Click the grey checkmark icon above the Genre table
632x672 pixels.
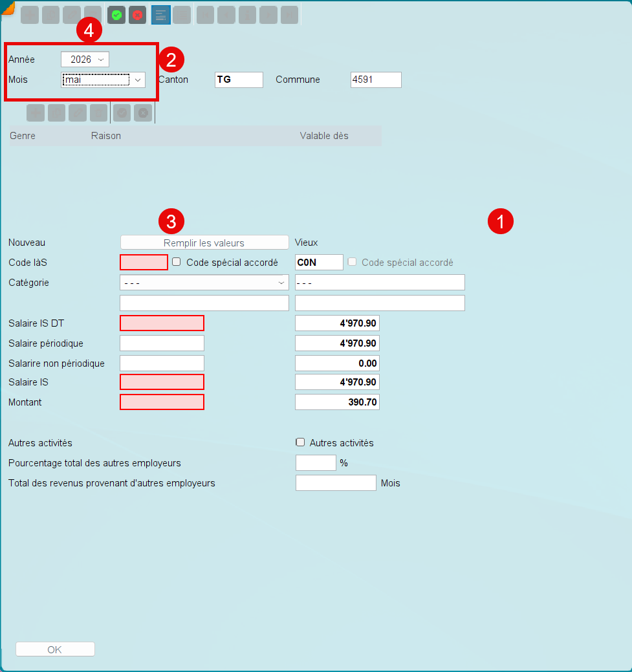point(122,113)
